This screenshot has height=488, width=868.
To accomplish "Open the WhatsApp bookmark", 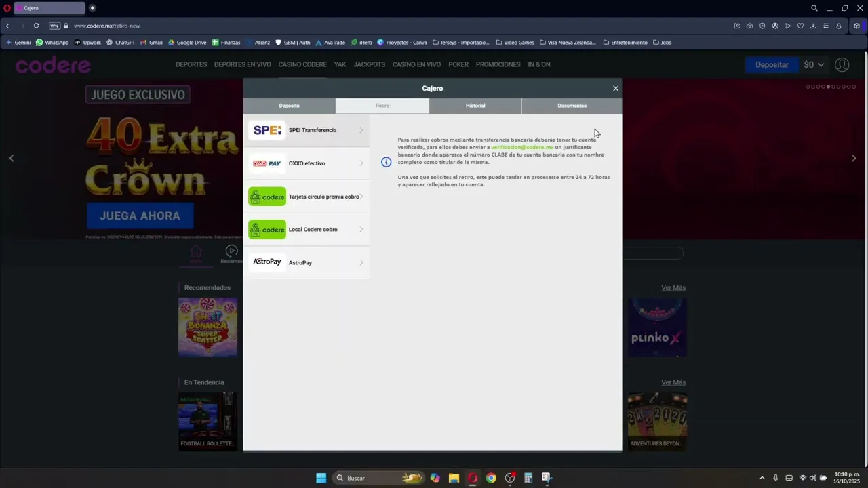I will (x=52, y=43).
